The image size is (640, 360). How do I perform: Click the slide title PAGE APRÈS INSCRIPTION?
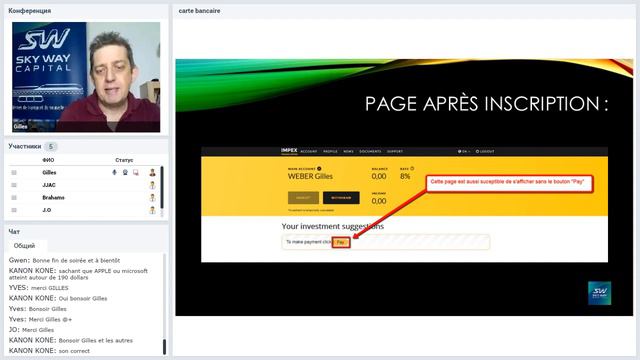coord(486,104)
